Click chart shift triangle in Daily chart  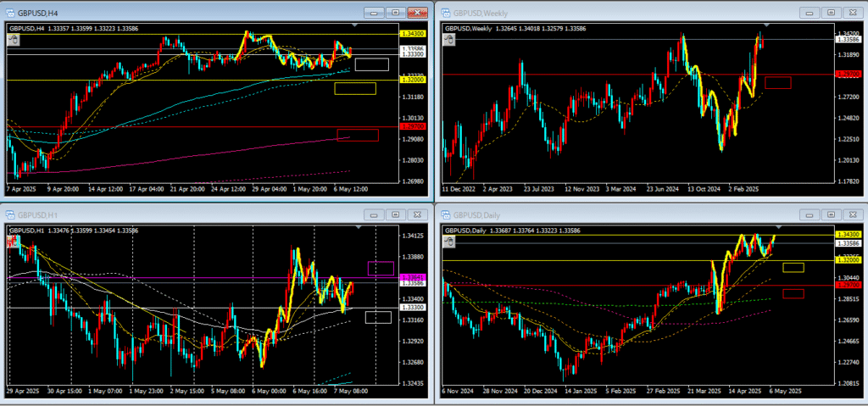(x=779, y=227)
